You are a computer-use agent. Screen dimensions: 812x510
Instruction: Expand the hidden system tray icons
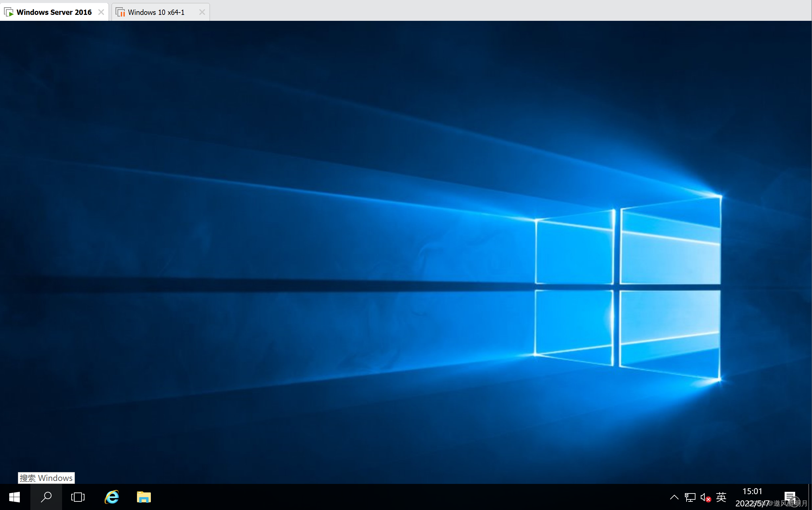tap(674, 497)
